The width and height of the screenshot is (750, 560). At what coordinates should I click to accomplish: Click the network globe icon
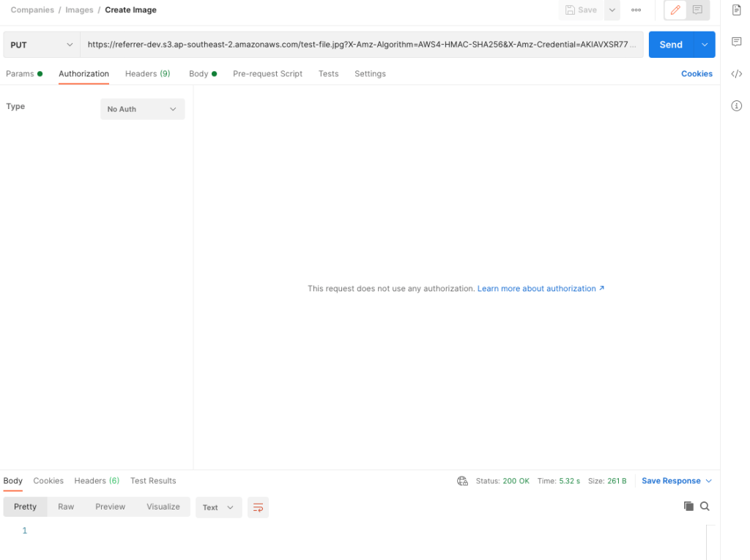pyautogui.click(x=462, y=481)
